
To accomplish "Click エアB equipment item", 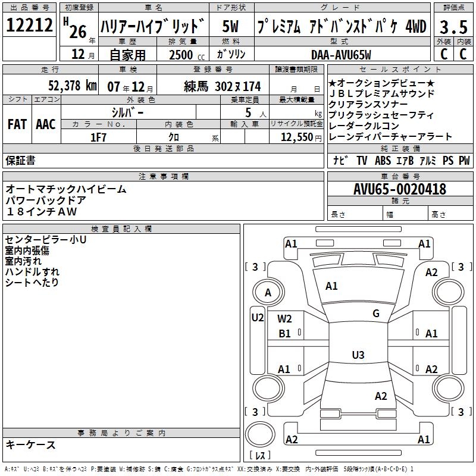I will [x=405, y=161].
